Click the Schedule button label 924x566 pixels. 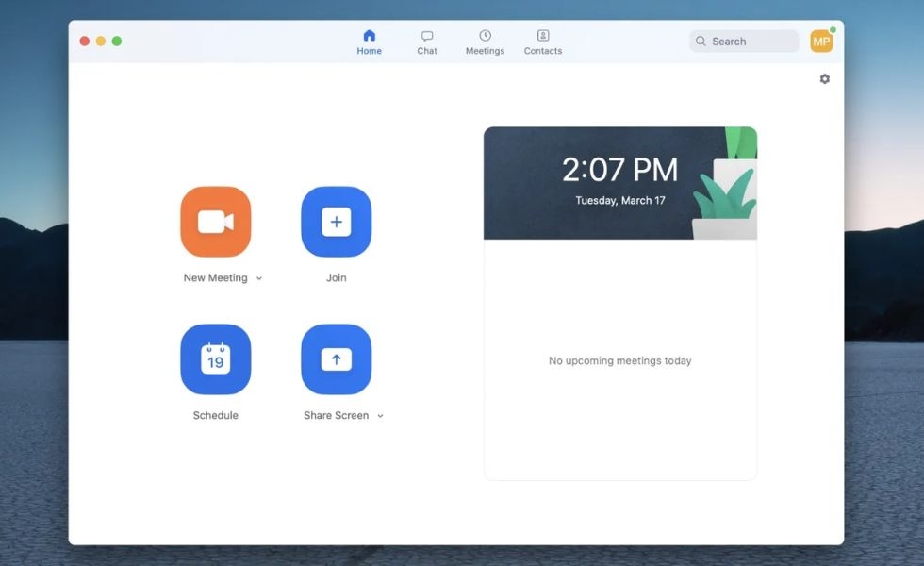click(215, 415)
